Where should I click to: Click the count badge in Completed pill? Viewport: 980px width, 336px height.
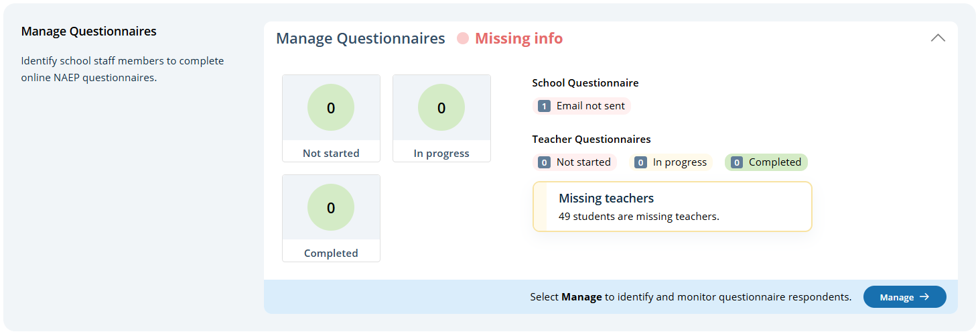click(737, 162)
